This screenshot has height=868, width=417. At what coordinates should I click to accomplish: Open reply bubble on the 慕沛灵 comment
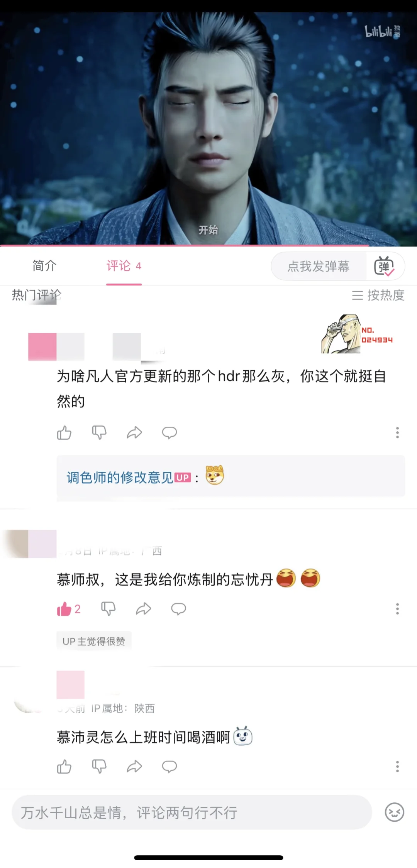point(169,767)
